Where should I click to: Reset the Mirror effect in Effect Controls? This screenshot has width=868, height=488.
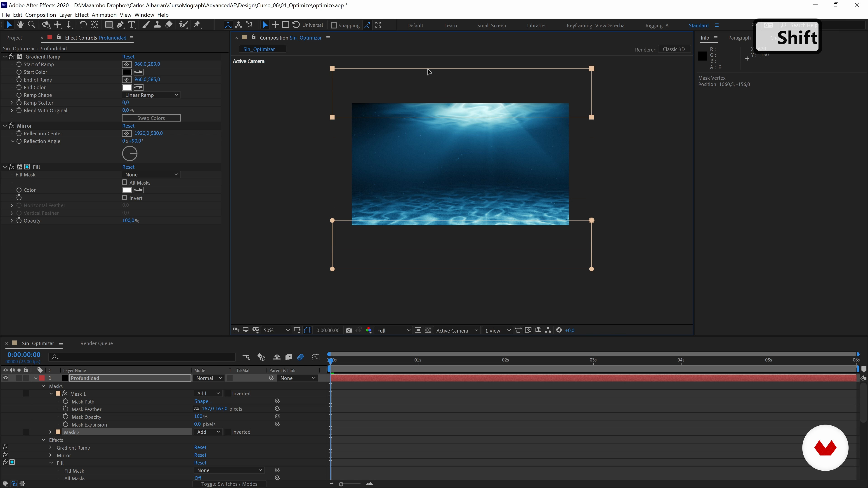[128, 126]
